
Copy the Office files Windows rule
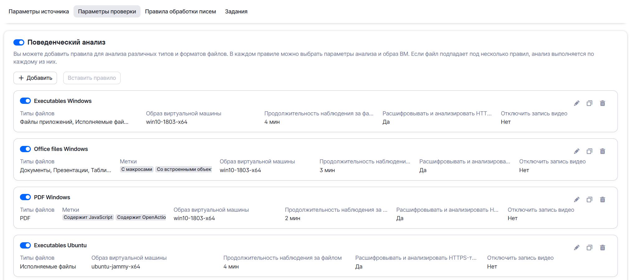tap(589, 151)
